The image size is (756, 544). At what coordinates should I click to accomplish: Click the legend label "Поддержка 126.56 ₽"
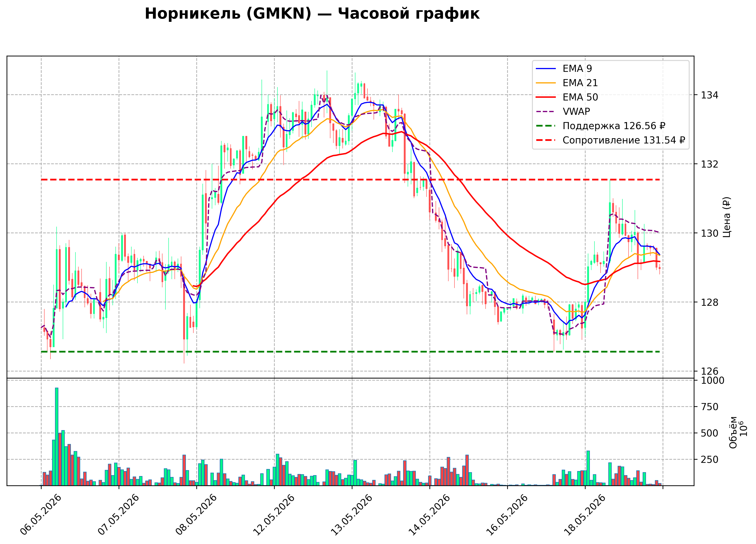(614, 126)
